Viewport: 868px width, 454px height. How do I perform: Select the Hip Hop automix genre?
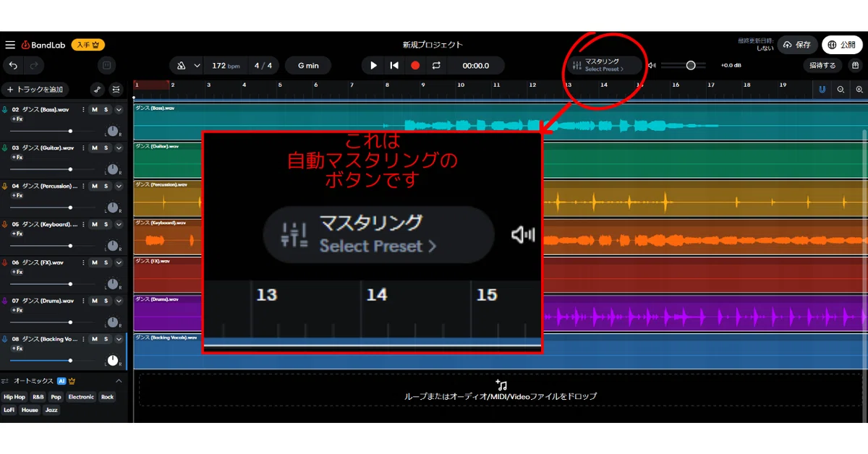(14, 397)
